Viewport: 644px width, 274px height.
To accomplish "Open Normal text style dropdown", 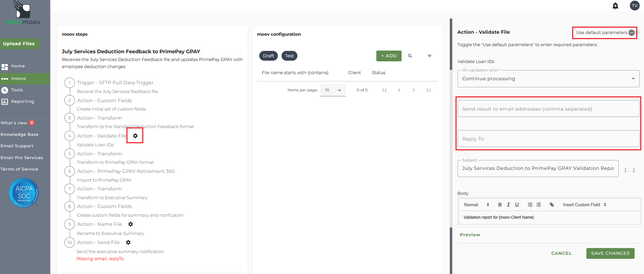I will (476, 205).
